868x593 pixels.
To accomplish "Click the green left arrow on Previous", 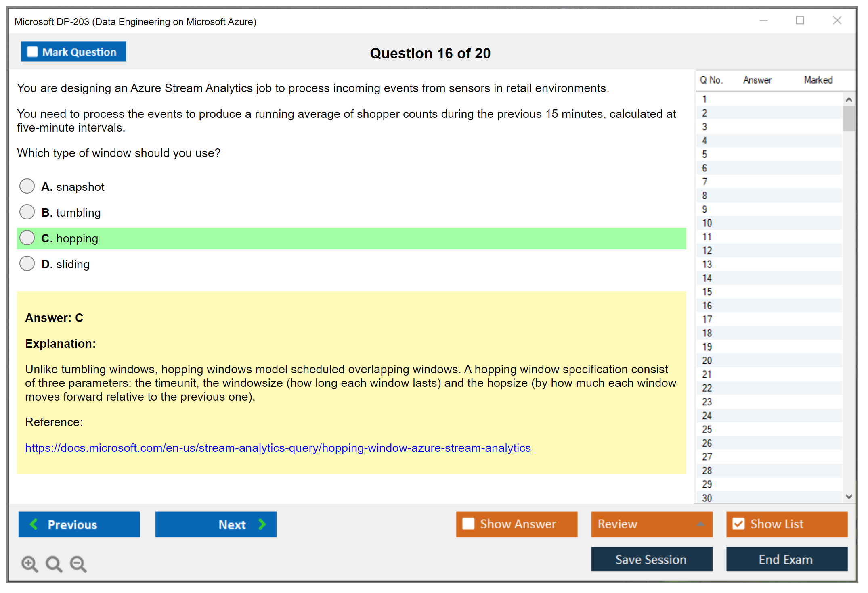I will point(34,524).
